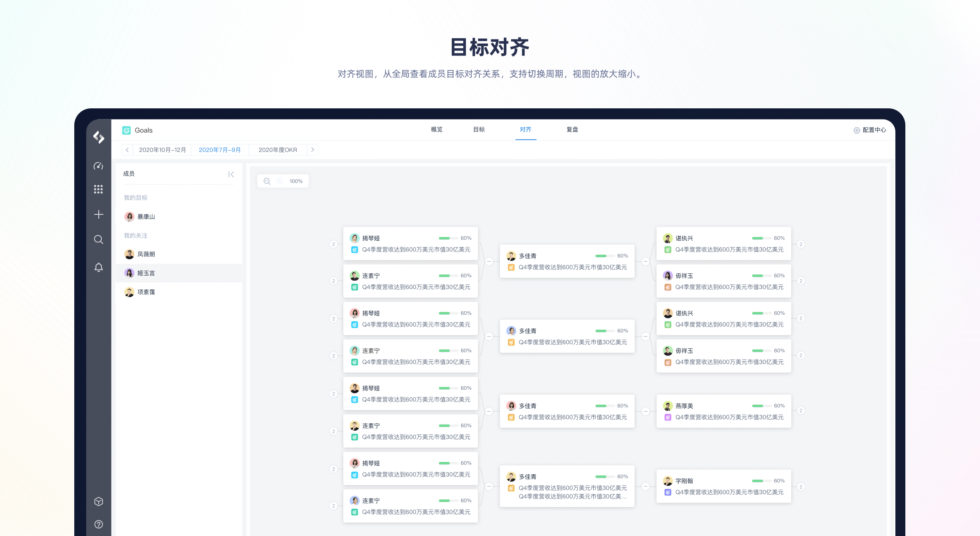This screenshot has height=536, width=980.
Task: Select member 凤薇朗 in followed list
Action: click(146, 254)
